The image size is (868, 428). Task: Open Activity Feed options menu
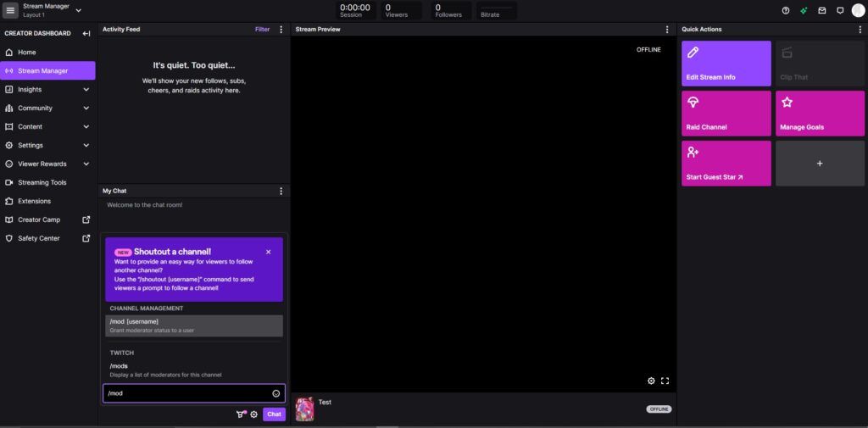(x=281, y=30)
